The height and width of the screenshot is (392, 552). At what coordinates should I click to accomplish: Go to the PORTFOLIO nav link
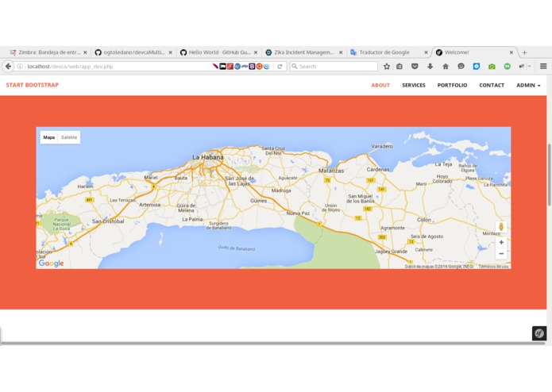tap(452, 85)
